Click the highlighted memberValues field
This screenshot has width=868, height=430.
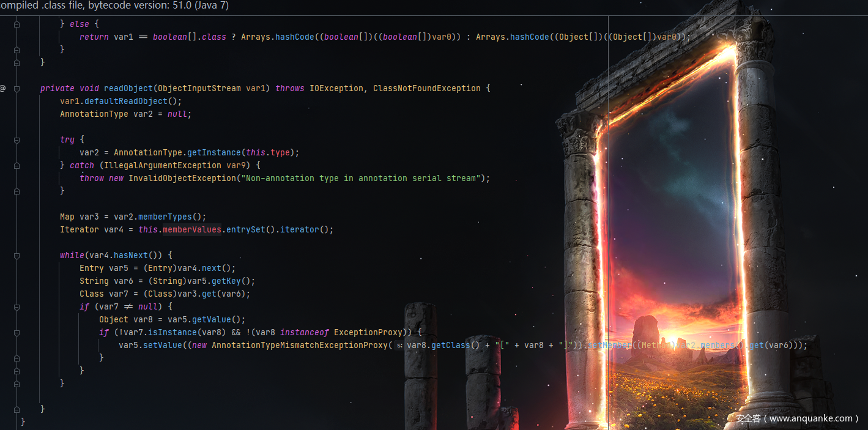[x=191, y=229]
